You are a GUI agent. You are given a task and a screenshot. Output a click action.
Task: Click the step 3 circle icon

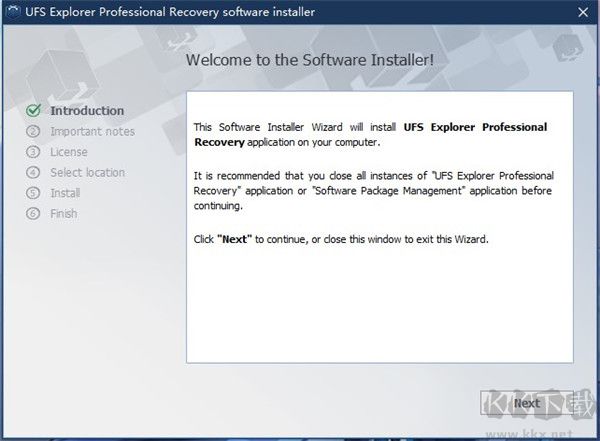pyautogui.click(x=33, y=152)
